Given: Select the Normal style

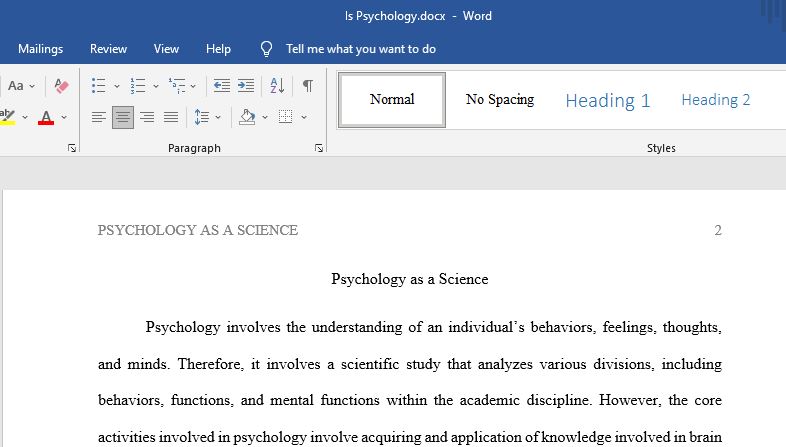Looking at the screenshot, I should [392, 100].
